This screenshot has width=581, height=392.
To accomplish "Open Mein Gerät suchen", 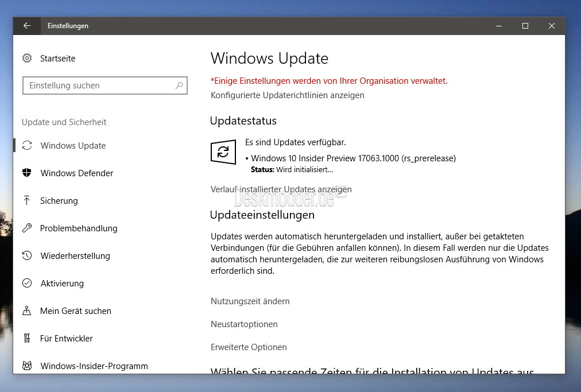I will [x=76, y=311].
